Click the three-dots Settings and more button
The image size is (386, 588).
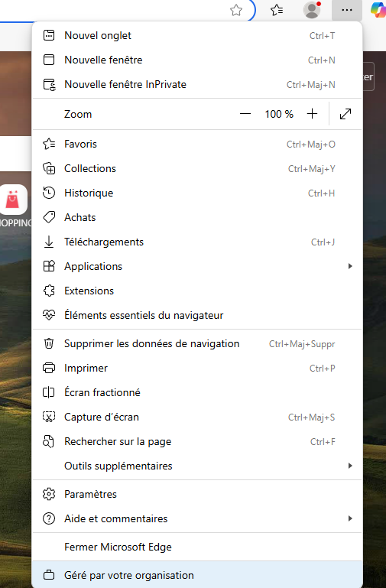347,10
